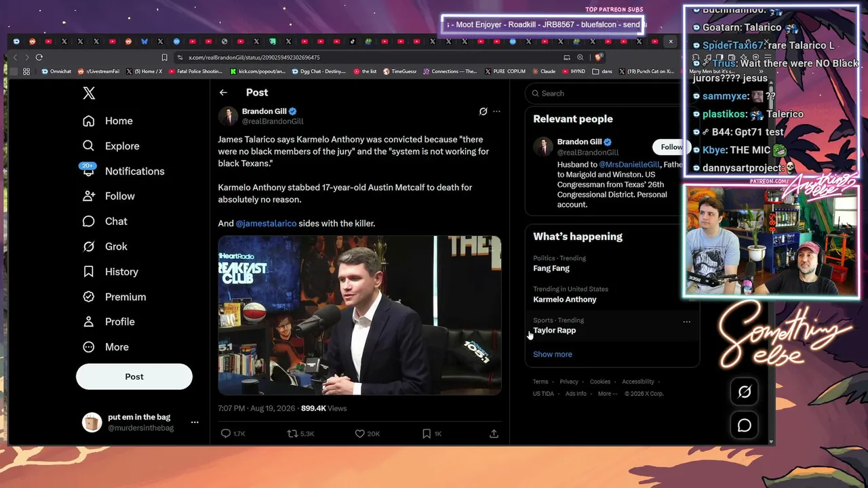
Task: Click Show more under What's happening
Action: [x=552, y=354]
